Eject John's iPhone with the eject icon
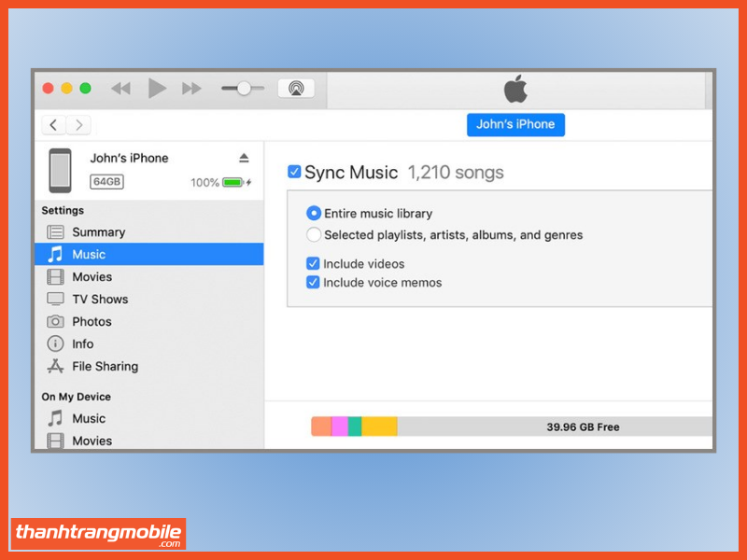The image size is (747, 560). click(x=244, y=158)
